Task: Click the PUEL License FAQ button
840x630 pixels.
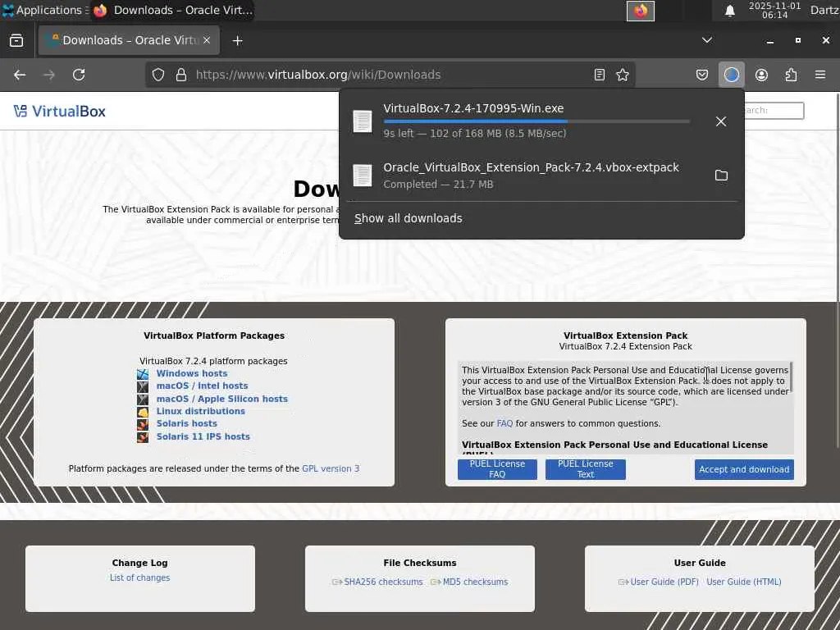Action: tap(497, 469)
